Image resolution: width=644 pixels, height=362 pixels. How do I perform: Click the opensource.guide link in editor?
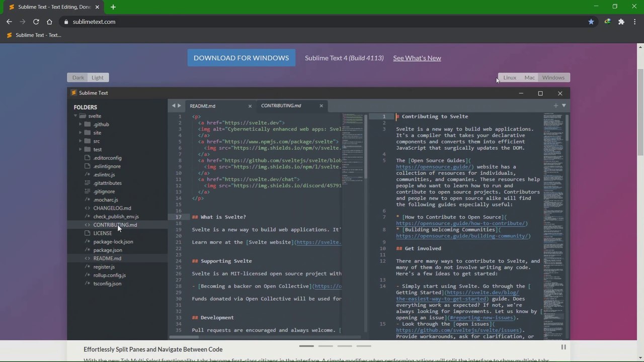pyautogui.click(x=435, y=167)
